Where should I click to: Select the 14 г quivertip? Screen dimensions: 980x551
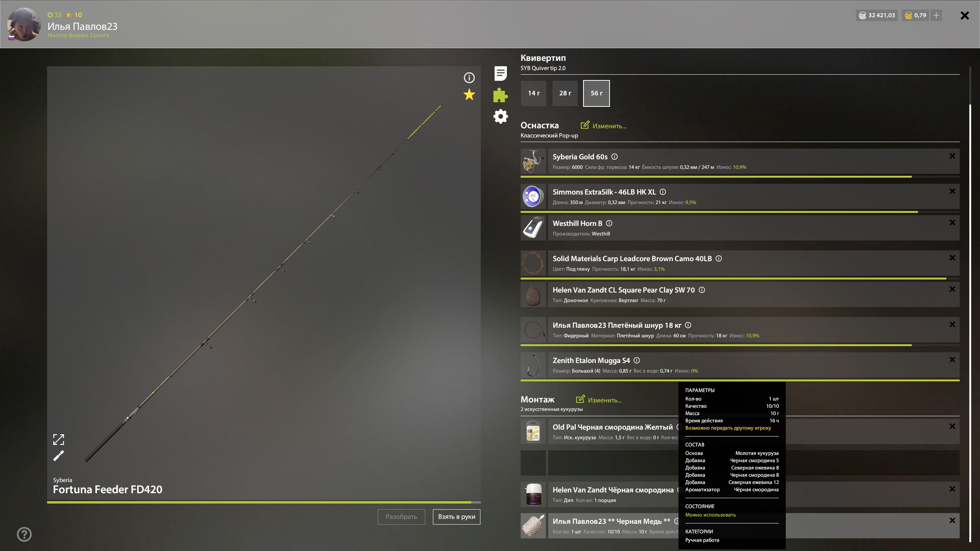(534, 93)
